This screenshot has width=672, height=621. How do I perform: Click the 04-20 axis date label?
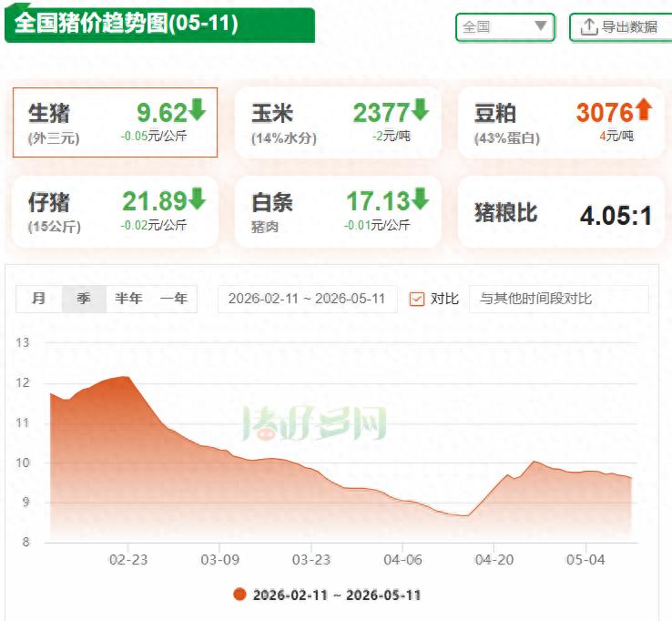click(494, 560)
